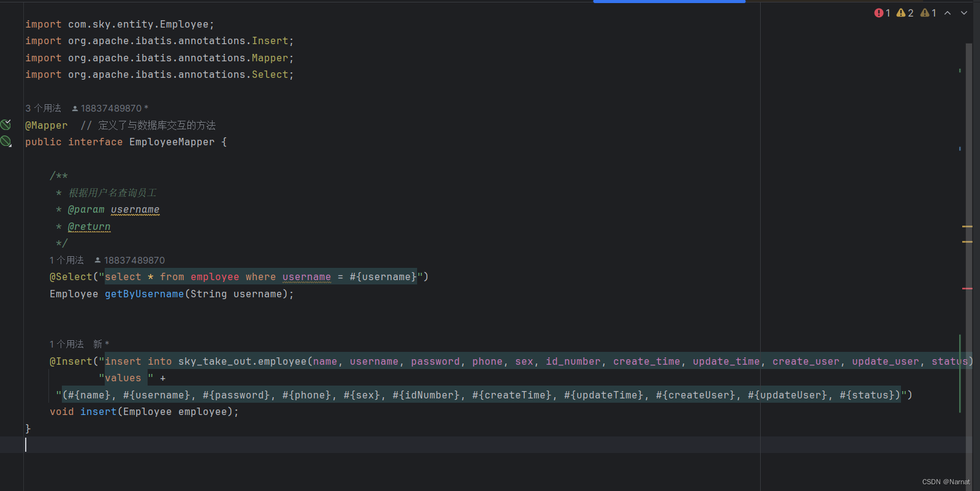Click javadoc text '根据用户名查询员工'
Screen dimensions: 980x491
coord(113,193)
